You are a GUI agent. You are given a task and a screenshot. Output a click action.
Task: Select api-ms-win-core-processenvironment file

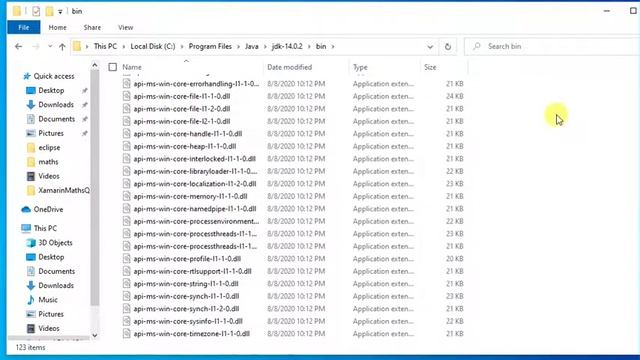(196, 221)
